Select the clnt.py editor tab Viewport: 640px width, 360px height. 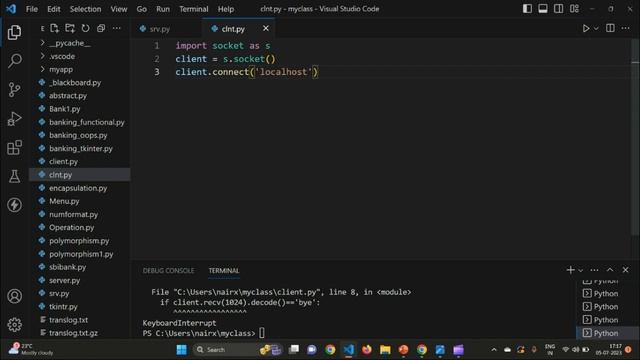pos(233,29)
